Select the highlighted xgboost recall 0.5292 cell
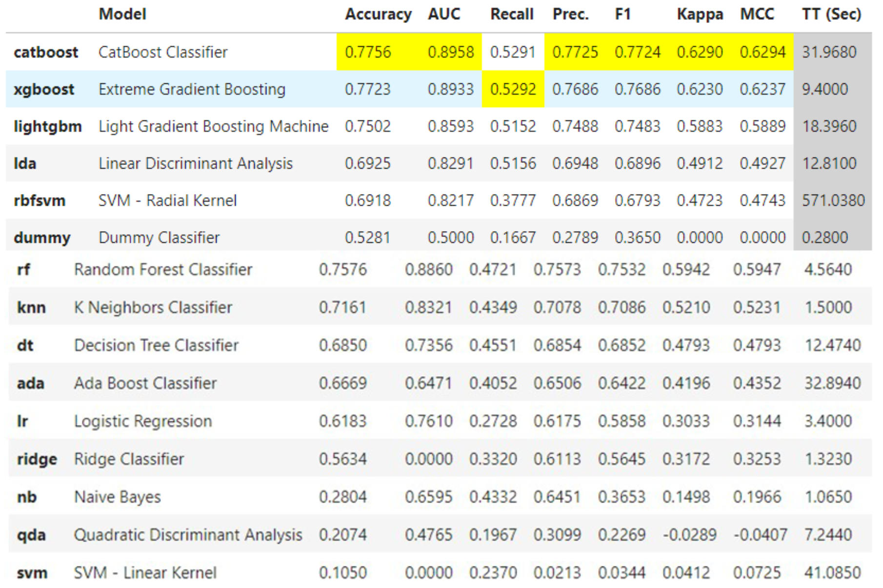 click(x=513, y=89)
